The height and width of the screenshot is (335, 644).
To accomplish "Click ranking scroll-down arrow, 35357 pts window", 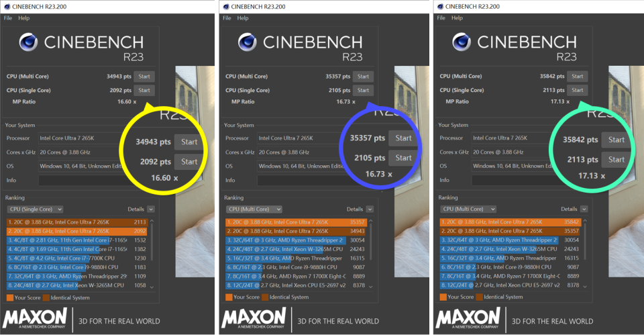I will (370, 287).
